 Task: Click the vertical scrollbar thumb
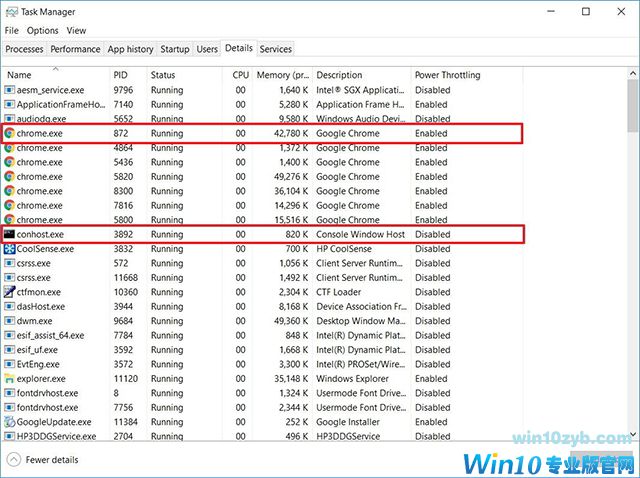pos(633,106)
